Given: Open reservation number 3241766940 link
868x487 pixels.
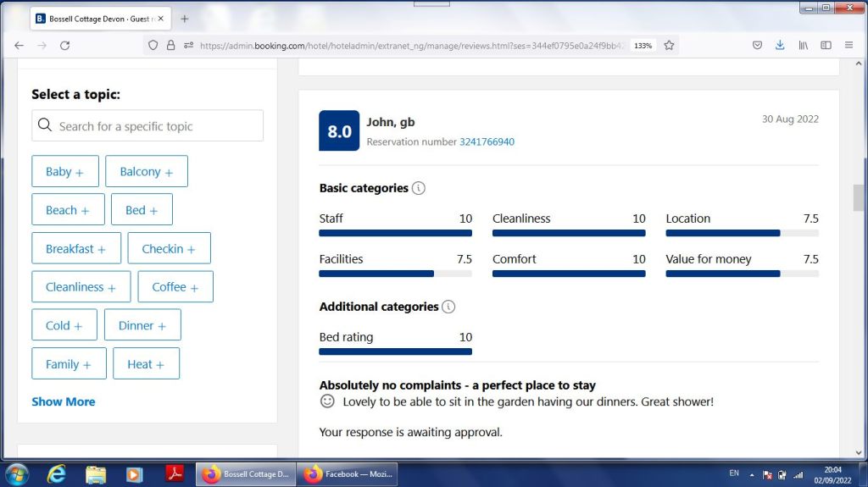Looking at the screenshot, I should (x=487, y=142).
